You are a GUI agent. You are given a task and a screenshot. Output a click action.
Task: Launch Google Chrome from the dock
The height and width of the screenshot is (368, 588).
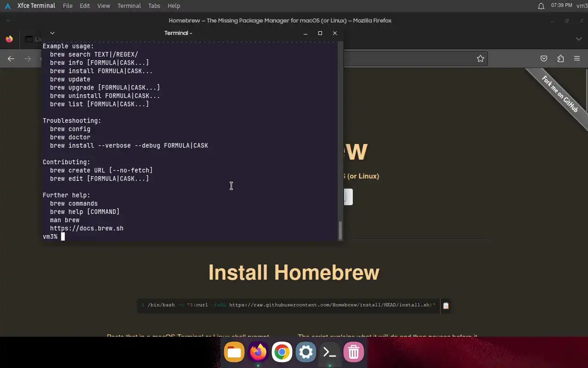pos(282,352)
